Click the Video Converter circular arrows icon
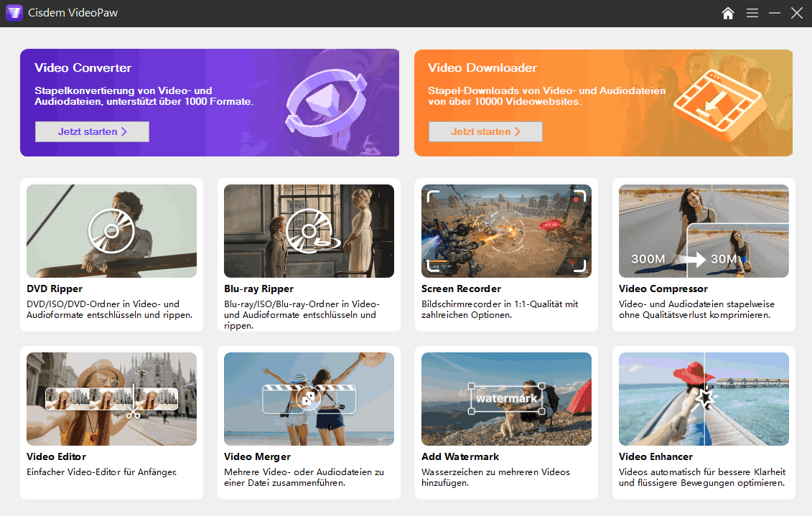812x516 pixels. 327,103
